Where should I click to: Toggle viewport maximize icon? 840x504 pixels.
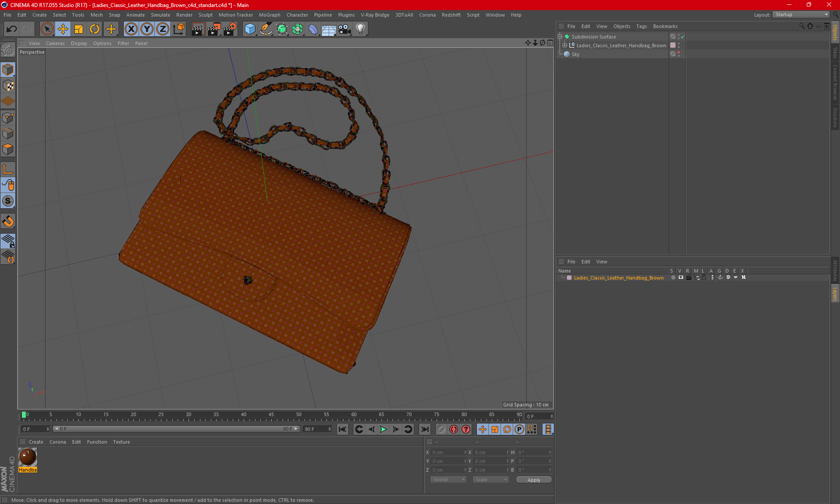(x=550, y=43)
